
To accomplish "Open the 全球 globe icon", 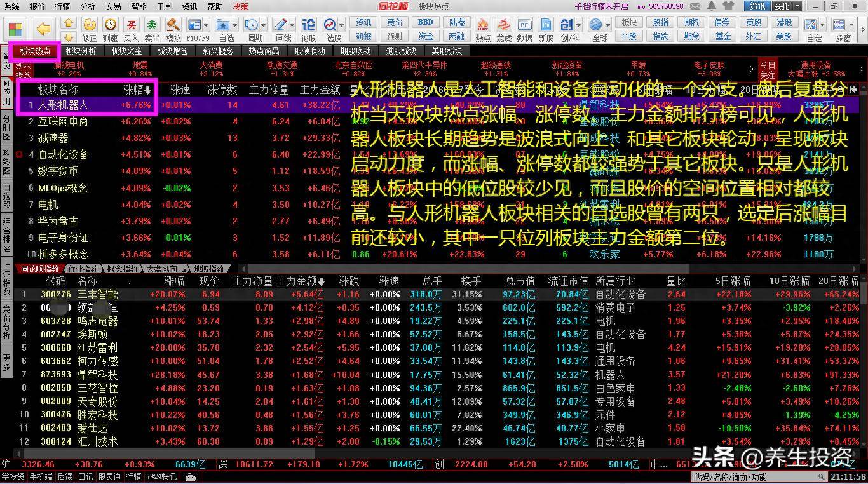I will coord(596,24).
